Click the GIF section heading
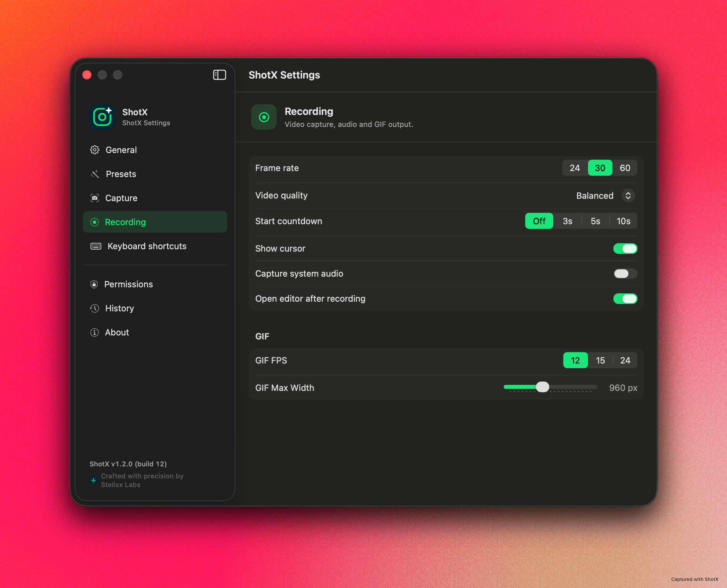 (262, 336)
